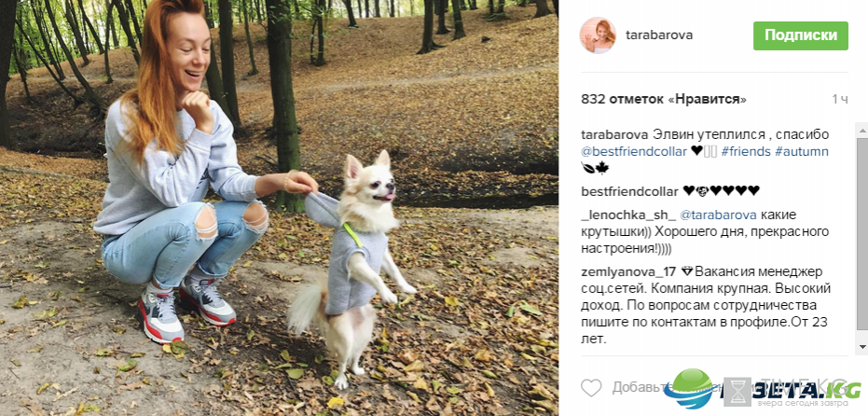Click the forest photo with dog

(279, 208)
